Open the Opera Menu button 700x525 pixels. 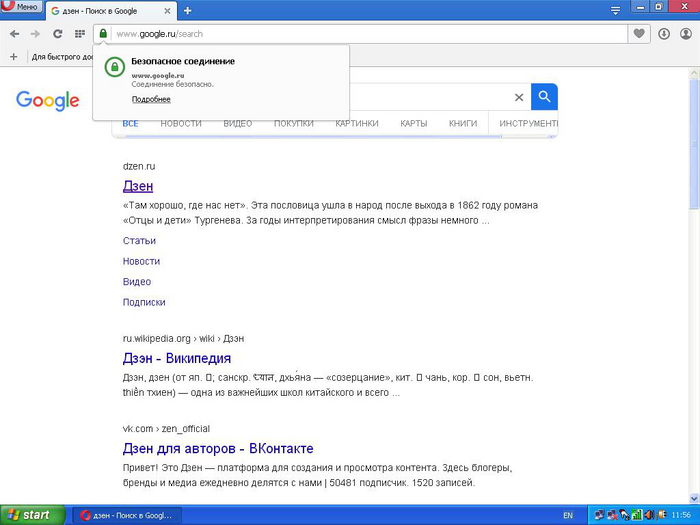click(21, 6)
